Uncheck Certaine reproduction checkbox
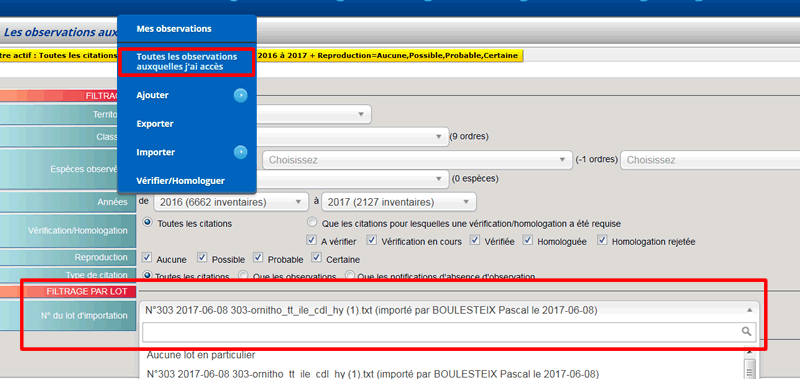The image size is (800, 379). (317, 258)
